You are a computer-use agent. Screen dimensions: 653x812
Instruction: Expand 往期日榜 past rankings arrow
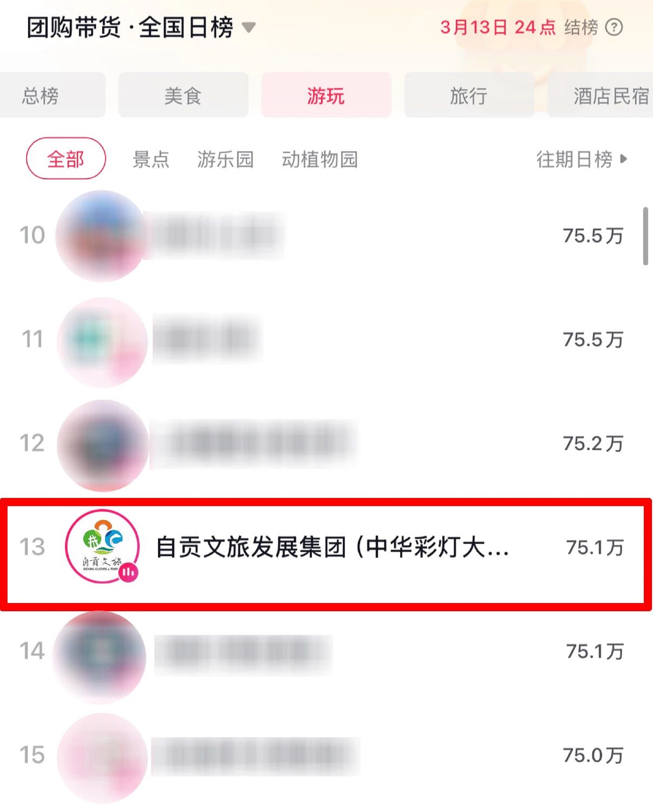tap(624, 159)
